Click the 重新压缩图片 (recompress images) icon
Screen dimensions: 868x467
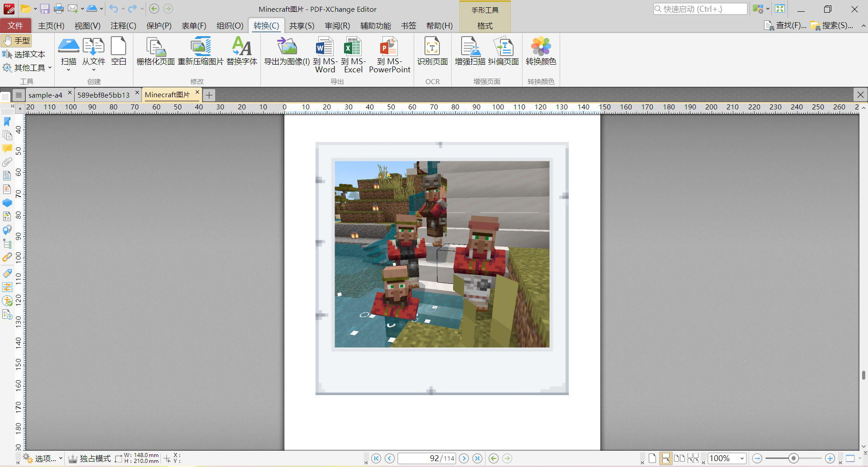(200, 52)
